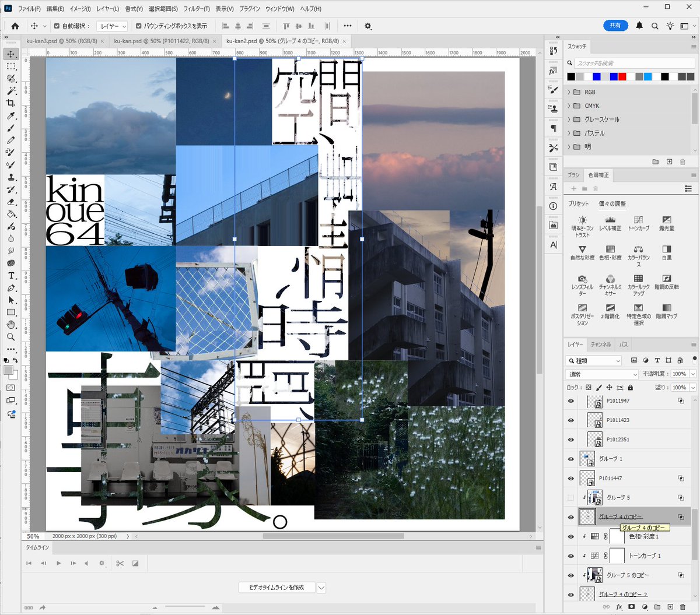Switch to ブラシ panel tab
Viewport: 700px width, 615px height.
(x=573, y=175)
